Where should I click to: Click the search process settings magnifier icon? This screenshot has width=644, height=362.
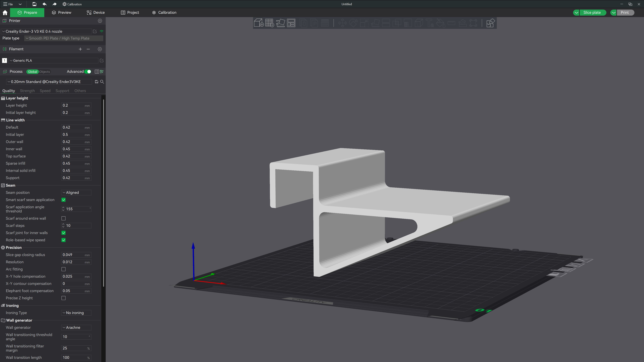(102, 82)
